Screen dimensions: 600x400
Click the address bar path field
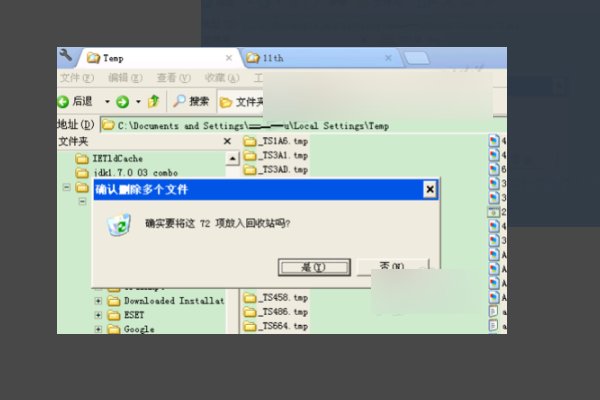(302, 126)
